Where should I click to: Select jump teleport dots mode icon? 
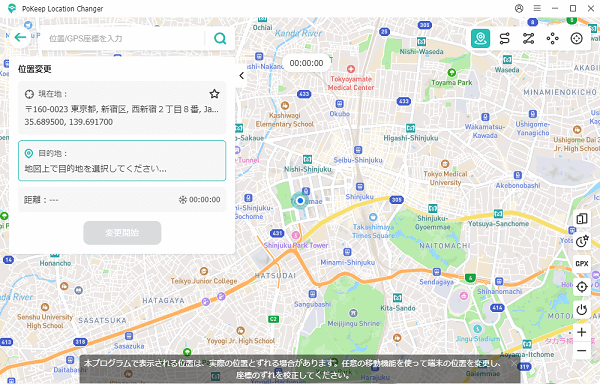click(552, 38)
